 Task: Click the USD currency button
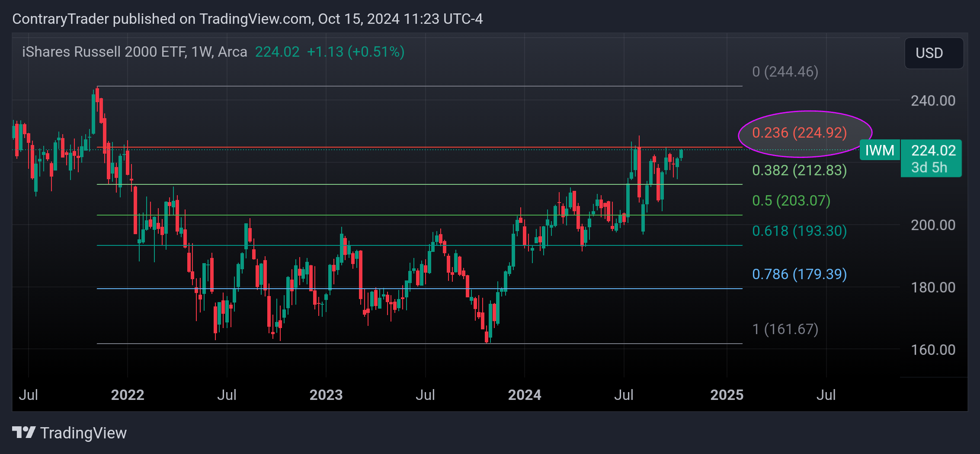pyautogui.click(x=933, y=53)
